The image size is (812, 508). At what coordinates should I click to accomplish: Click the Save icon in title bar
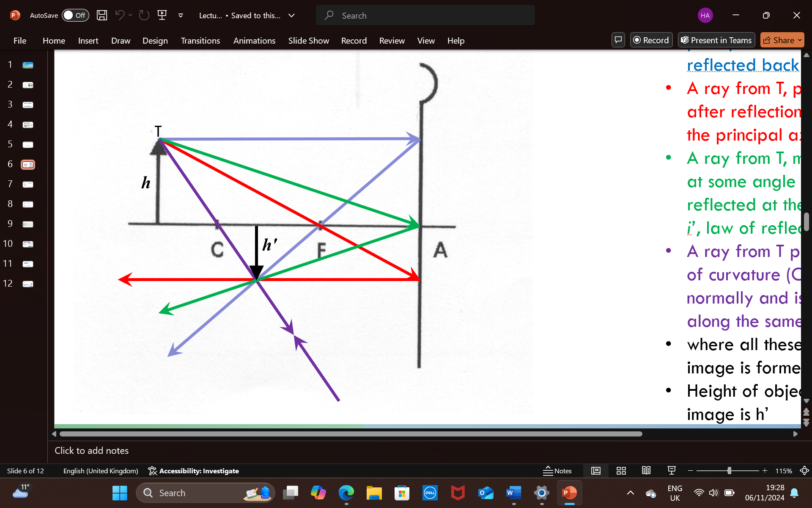pyautogui.click(x=102, y=15)
